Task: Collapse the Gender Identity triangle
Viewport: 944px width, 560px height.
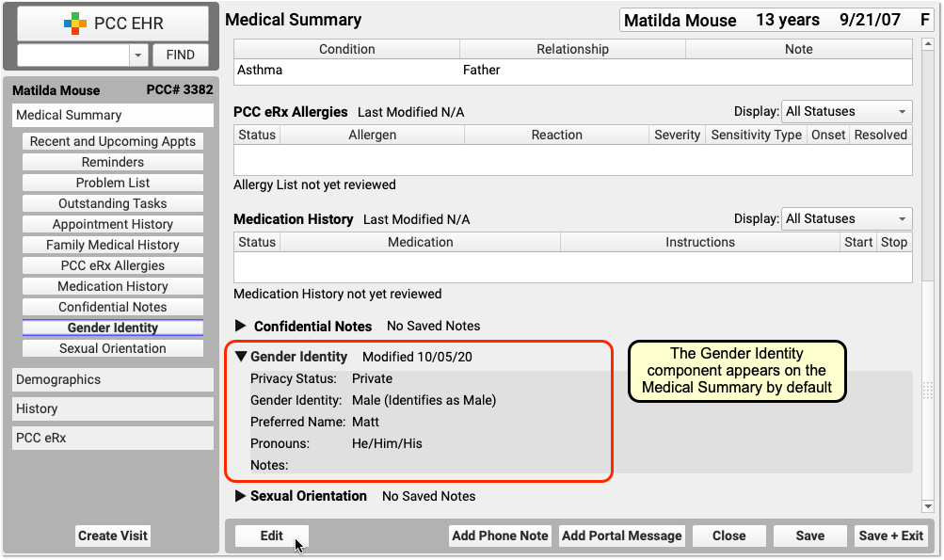Action: (241, 357)
